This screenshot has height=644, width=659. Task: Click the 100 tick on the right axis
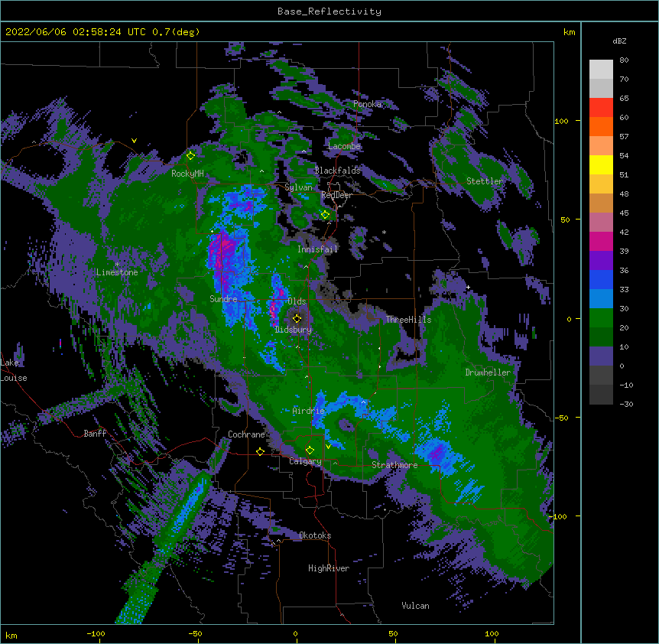tap(561, 121)
